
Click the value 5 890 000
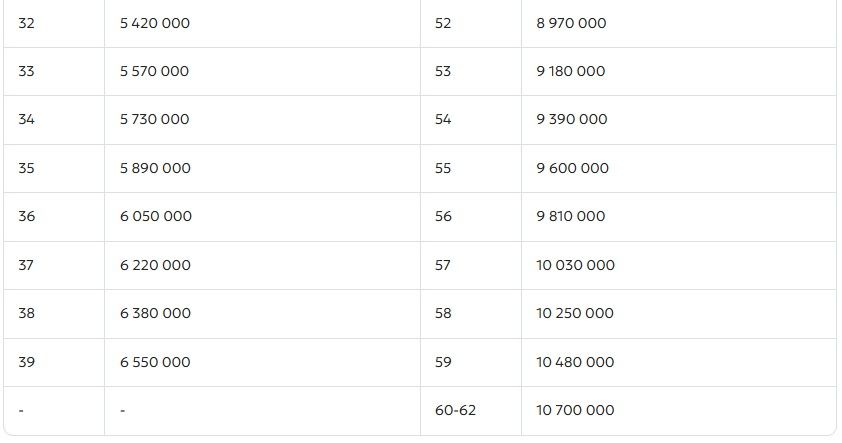pos(155,168)
